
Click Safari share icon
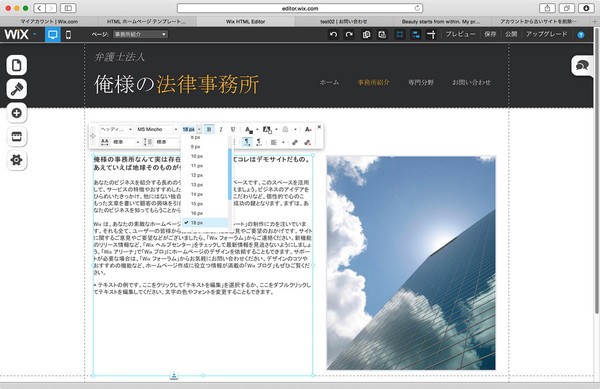point(547,8)
